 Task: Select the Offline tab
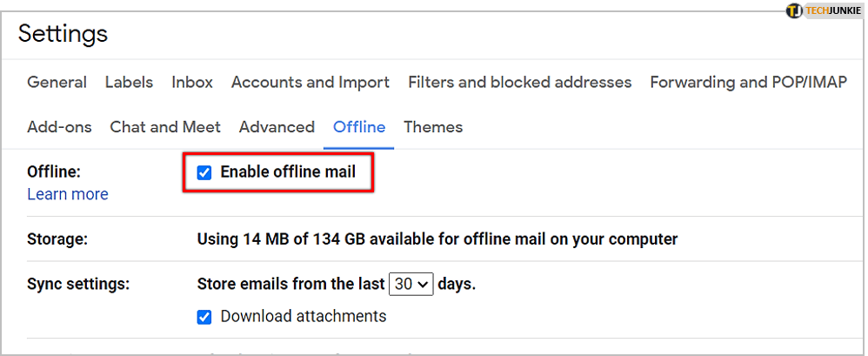coord(359,127)
